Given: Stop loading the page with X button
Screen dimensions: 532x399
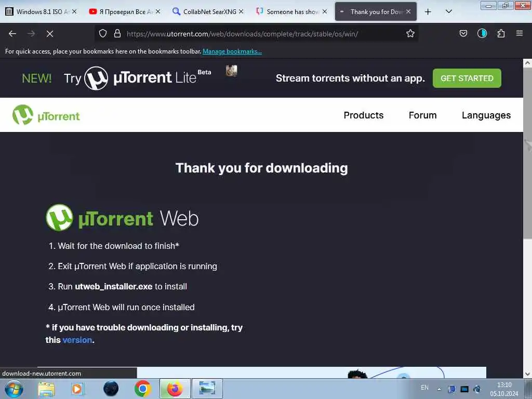Looking at the screenshot, I should 49,34.
